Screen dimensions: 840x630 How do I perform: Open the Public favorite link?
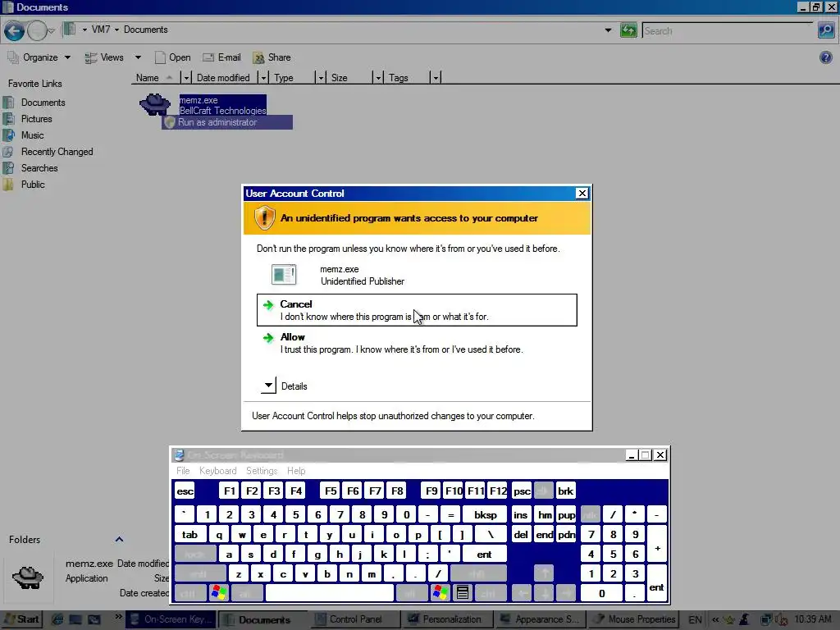point(33,185)
